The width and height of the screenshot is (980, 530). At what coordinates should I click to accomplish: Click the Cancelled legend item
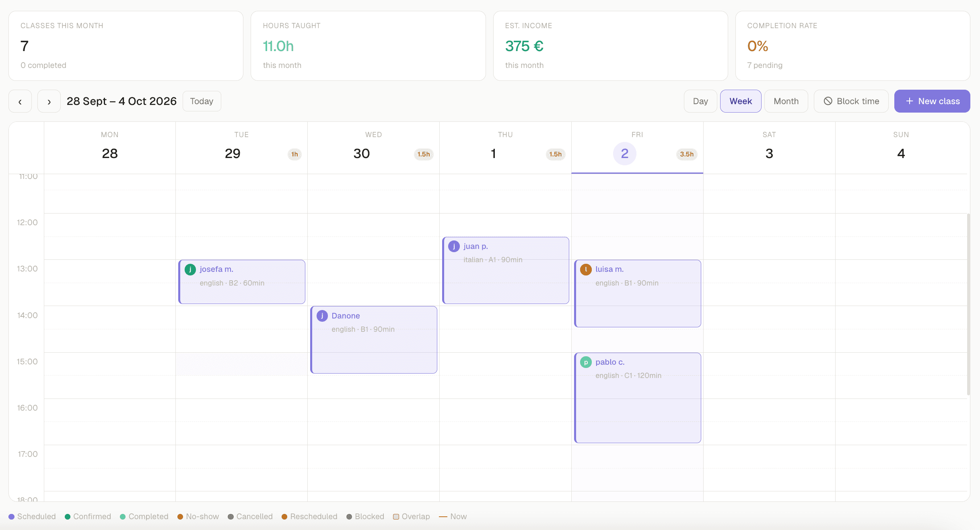pos(250,517)
